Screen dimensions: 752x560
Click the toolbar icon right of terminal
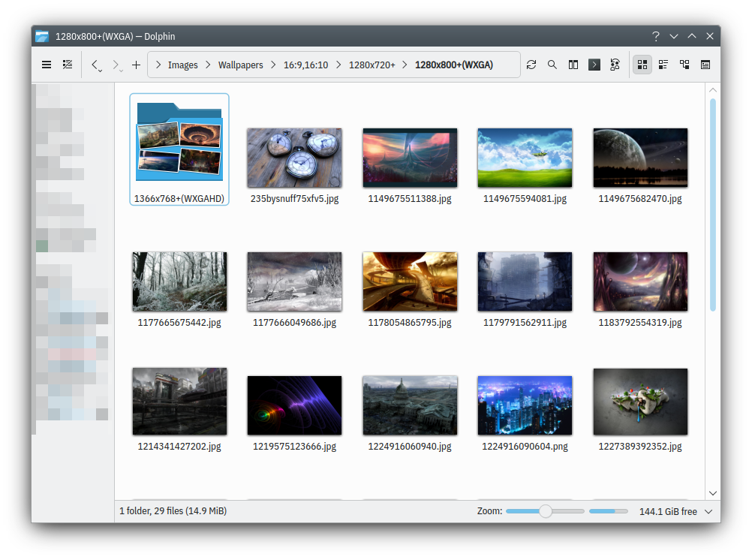[x=615, y=65]
